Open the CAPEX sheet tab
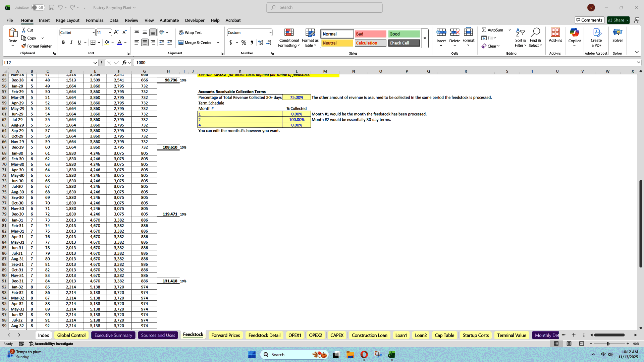Screen dimensions: 644x362 [337, 335]
